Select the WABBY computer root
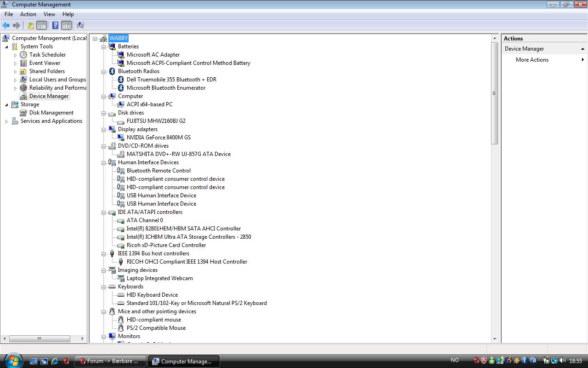The width and height of the screenshot is (588, 368). pos(119,38)
